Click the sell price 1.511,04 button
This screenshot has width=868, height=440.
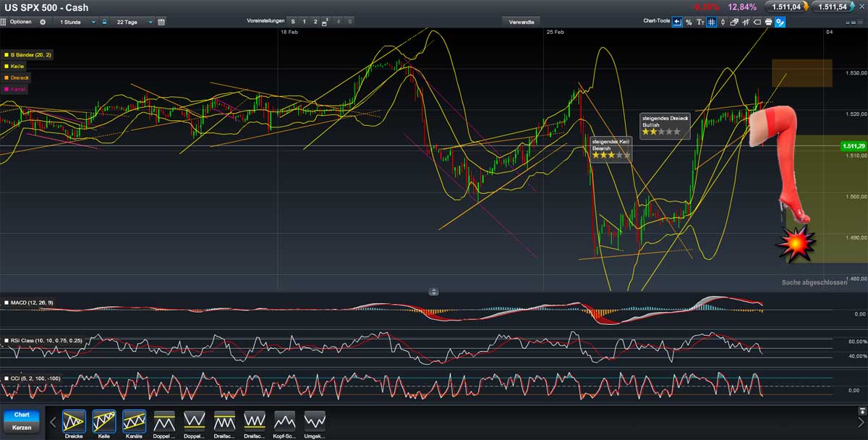click(786, 7)
